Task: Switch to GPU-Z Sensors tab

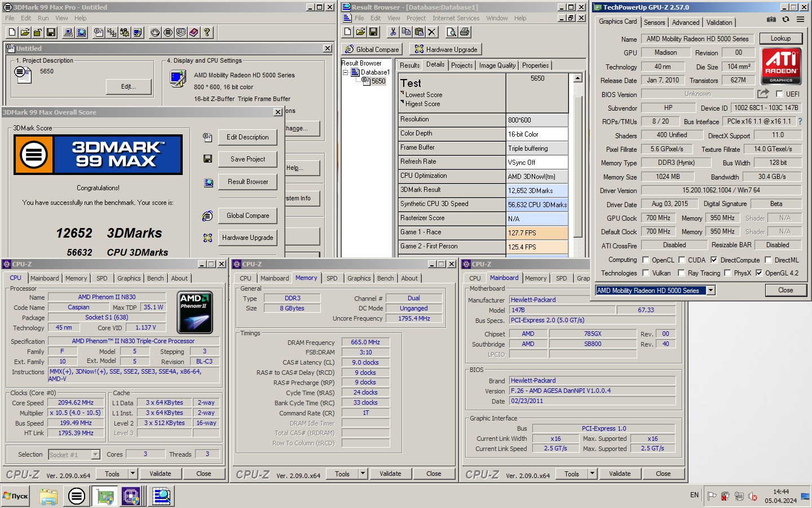Action: tap(654, 23)
